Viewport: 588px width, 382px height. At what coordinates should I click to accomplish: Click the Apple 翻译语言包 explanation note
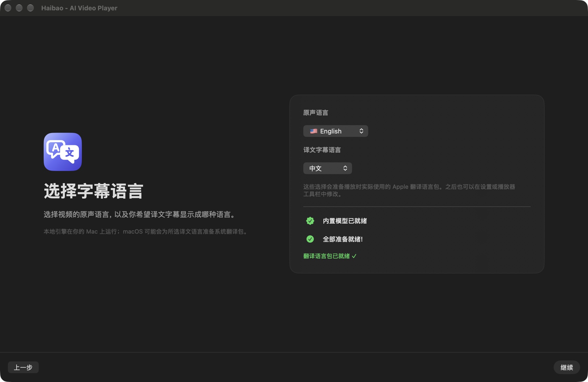tap(409, 190)
